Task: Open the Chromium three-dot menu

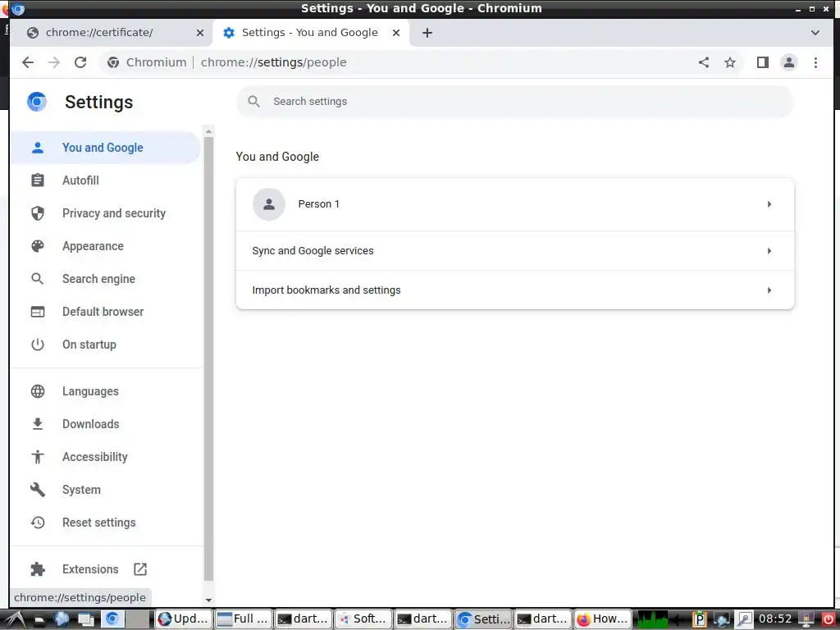Action: coord(815,62)
